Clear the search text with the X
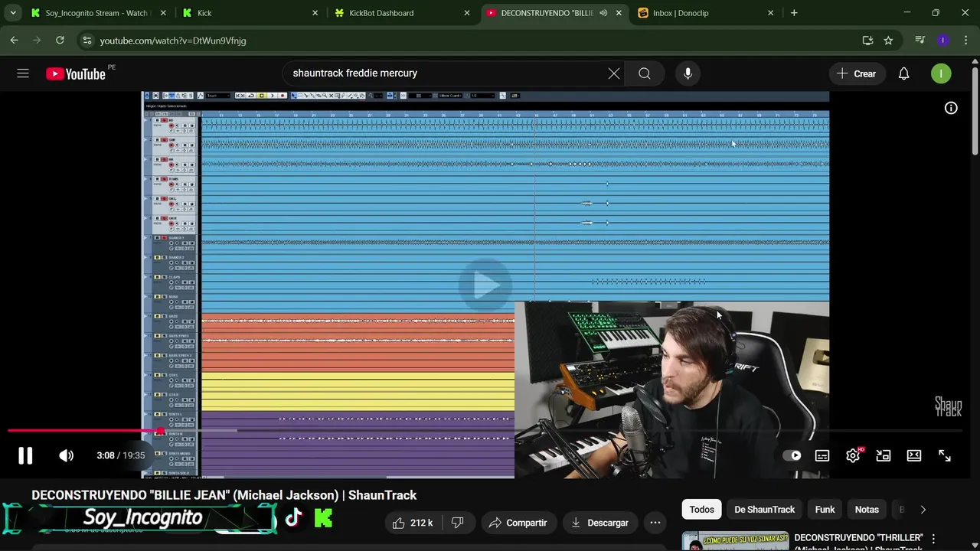The height and width of the screenshot is (551, 980). pyautogui.click(x=614, y=73)
